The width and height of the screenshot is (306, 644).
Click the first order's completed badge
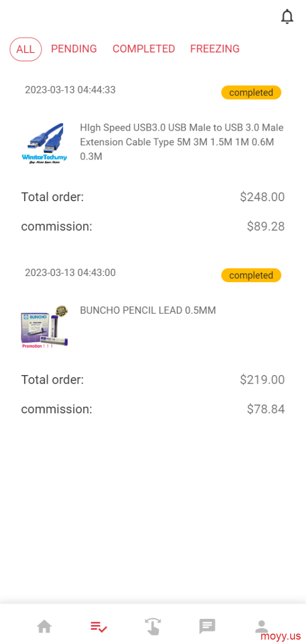pos(251,92)
